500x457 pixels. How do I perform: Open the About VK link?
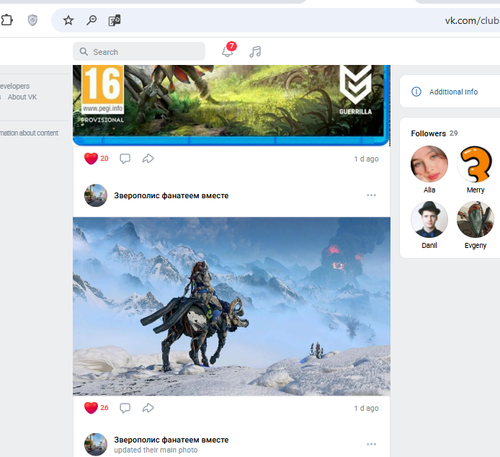click(22, 97)
